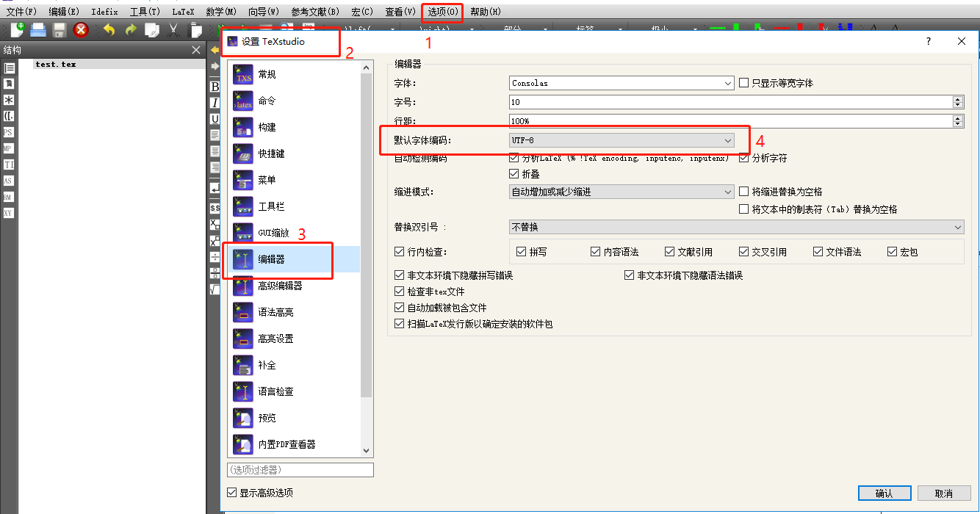Image resolution: width=980 pixels, height=514 pixels.
Task: Toggle 宏包 checkbox
Action: tap(892, 252)
